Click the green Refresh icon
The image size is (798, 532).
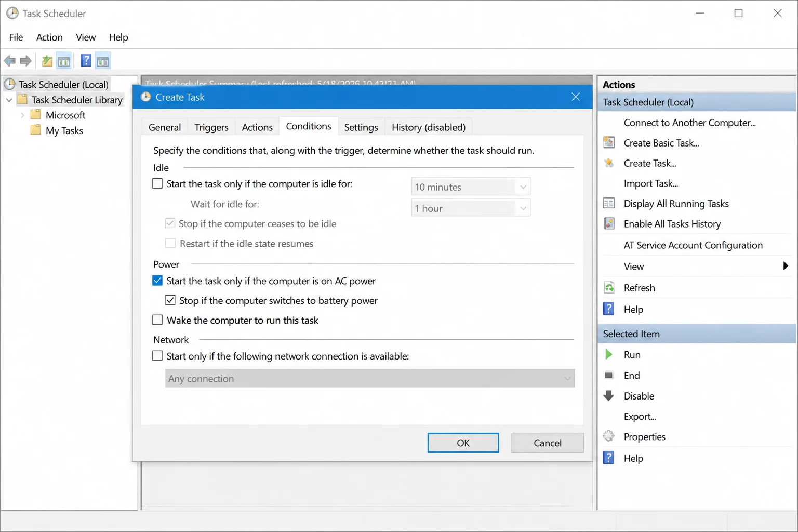pyautogui.click(x=609, y=287)
